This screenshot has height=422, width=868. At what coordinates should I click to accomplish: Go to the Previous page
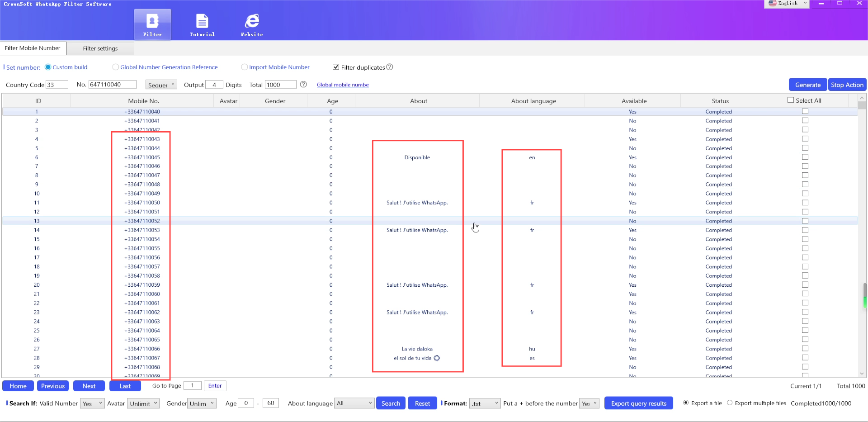click(x=53, y=386)
